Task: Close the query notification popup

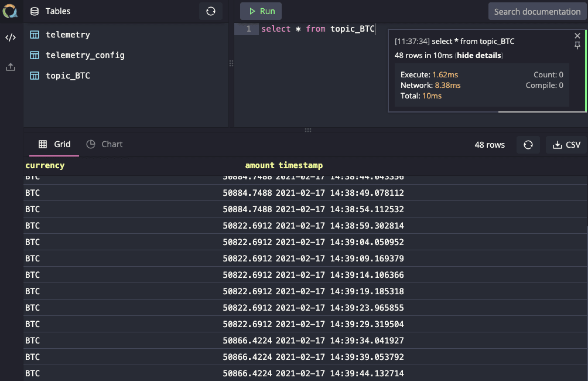Action: [x=577, y=36]
